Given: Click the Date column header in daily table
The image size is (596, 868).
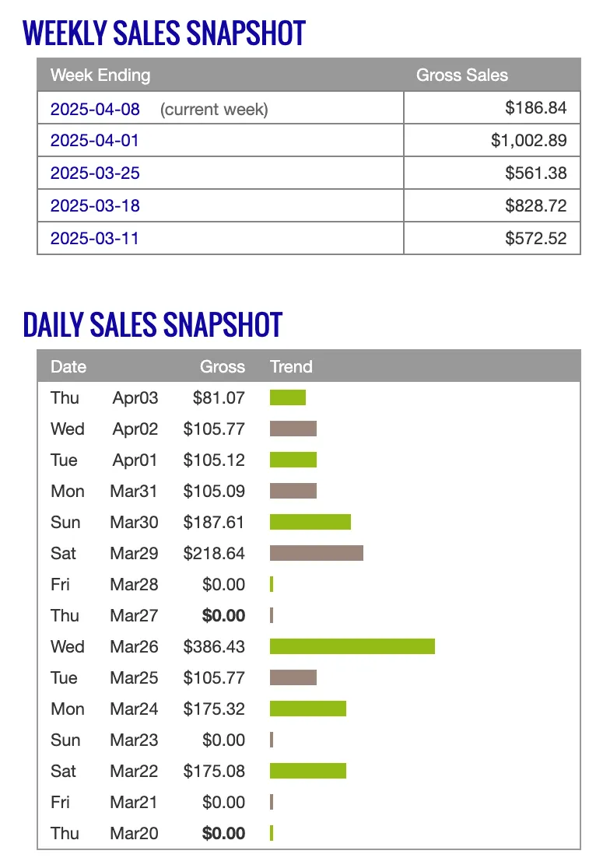Looking at the screenshot, I should point(68,366).
